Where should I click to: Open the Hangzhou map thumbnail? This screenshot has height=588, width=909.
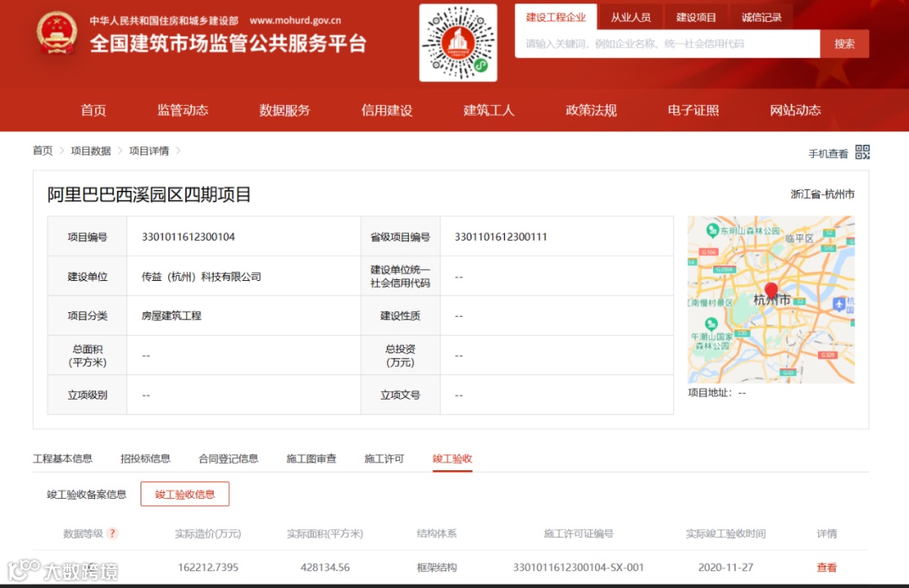(770, 299)
